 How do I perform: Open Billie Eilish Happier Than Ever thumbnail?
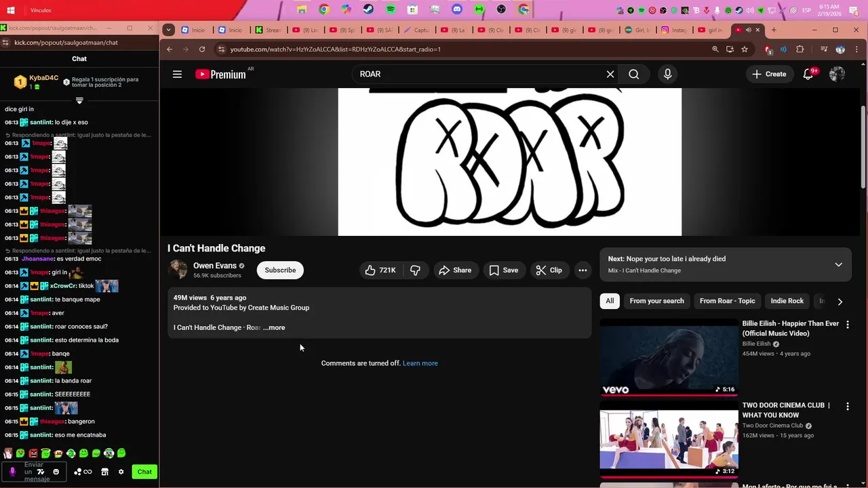click(669, 357)
